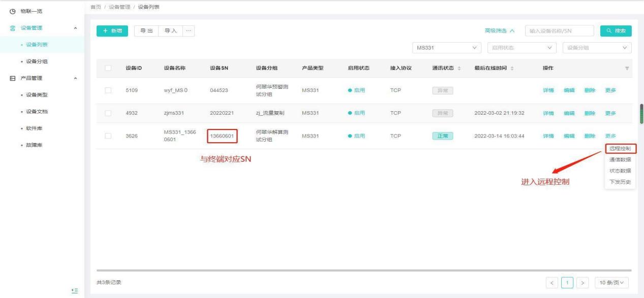This screenshot has width=644, height=298.
Task: Click 详情 link for device zjms331
Action: coord(548,113)
